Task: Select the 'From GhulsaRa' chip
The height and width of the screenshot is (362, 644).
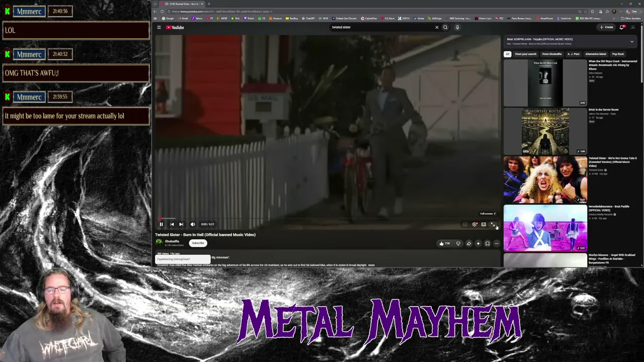Action: point(552,54)
